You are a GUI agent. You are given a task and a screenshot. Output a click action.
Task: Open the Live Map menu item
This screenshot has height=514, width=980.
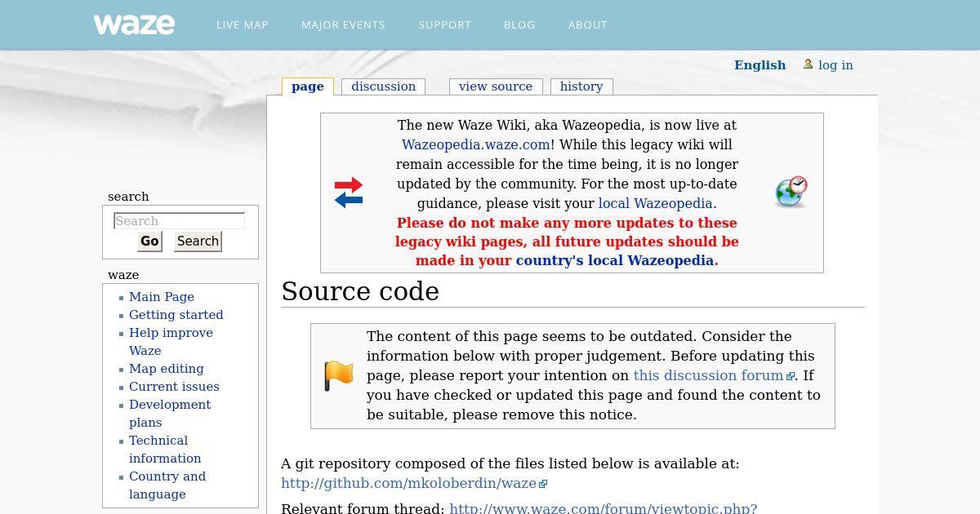(243, 24)
